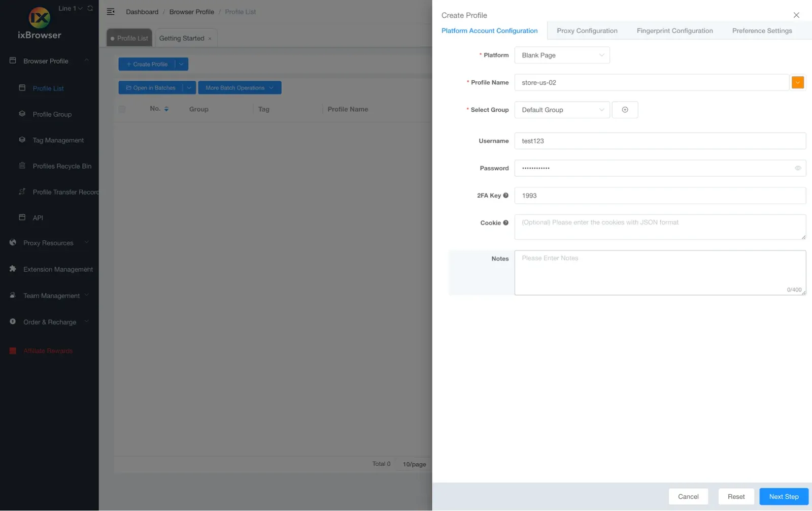Click the Notes text area
This screenshot has height=511, width=812.
click(x=660, y=272)
